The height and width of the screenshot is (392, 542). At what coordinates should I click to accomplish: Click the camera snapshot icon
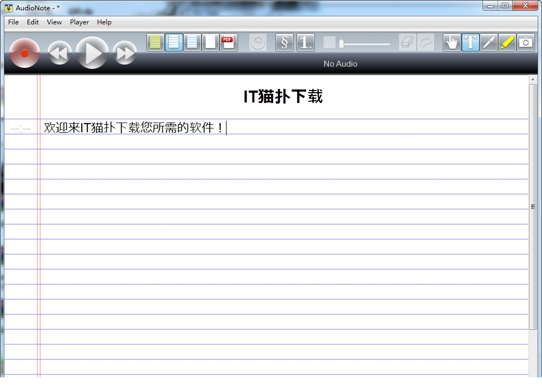525,42
